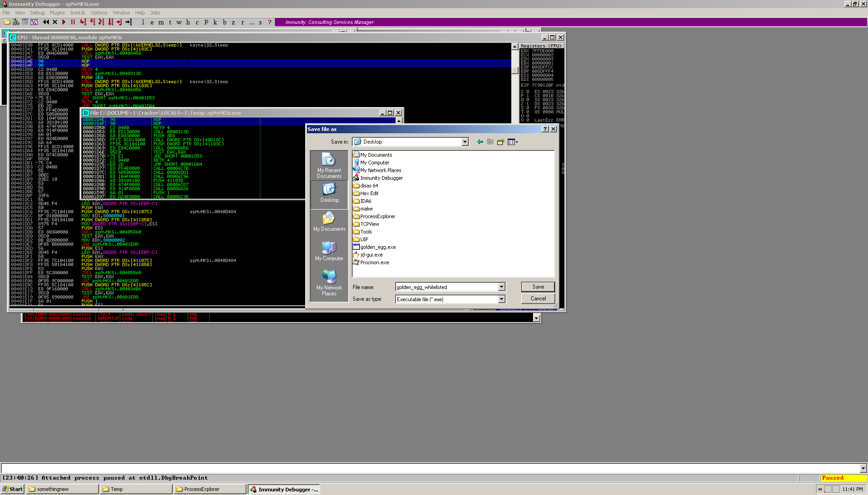This screenshot has height=495, width=868.
Task: Show Call stack with 'k' toolbar button
Action: point(215,22)
